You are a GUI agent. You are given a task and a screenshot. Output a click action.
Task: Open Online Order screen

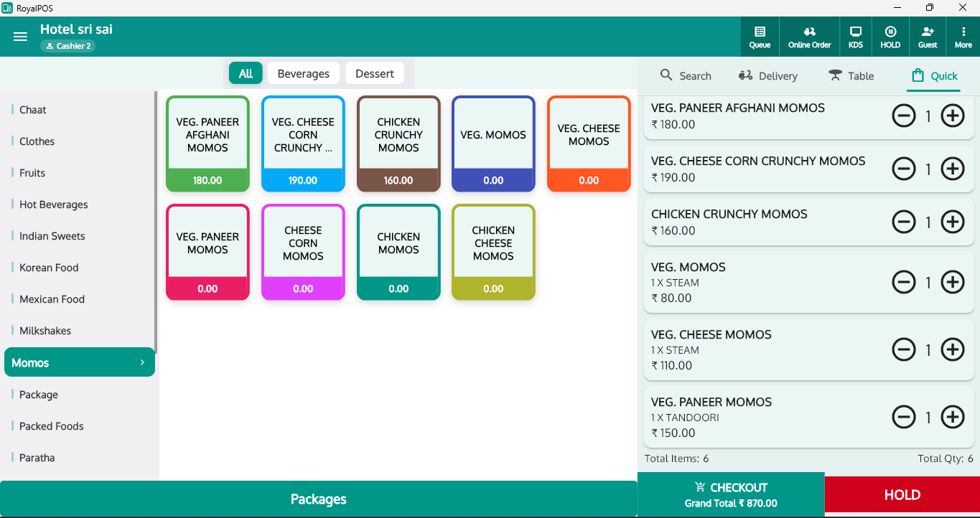809,37
